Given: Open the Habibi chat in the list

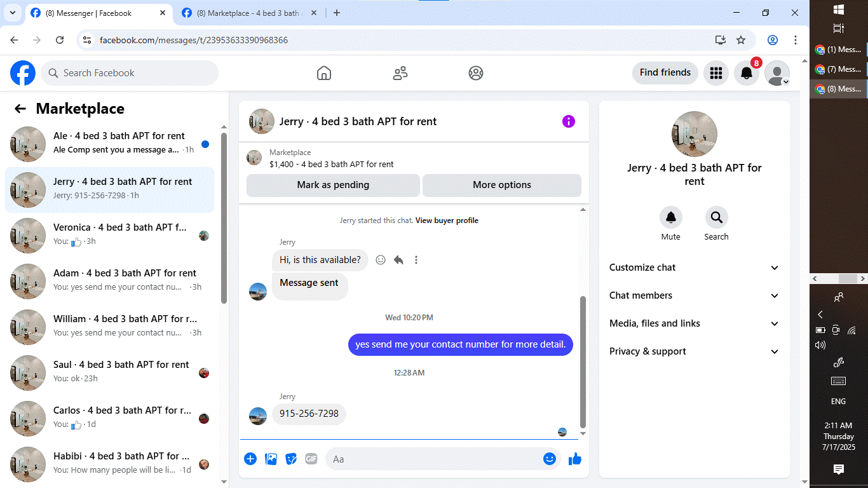Looking at the screenshot, I should (109, 463).
